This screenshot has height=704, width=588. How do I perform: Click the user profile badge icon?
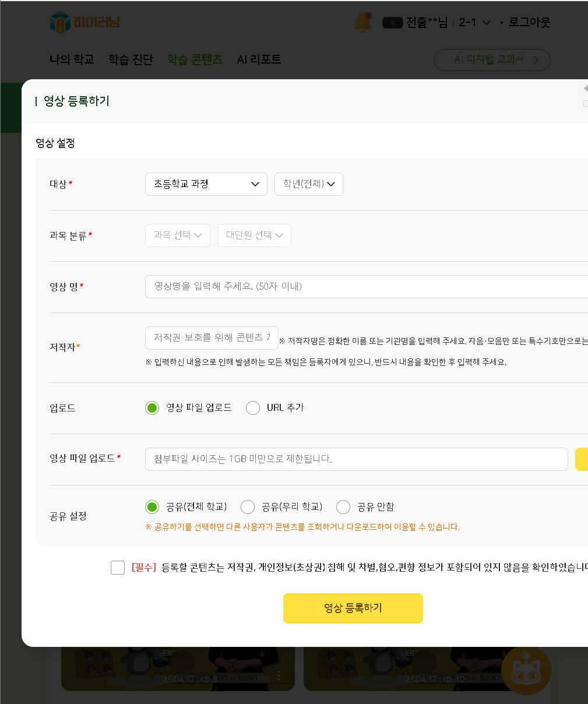pos(392,23)
